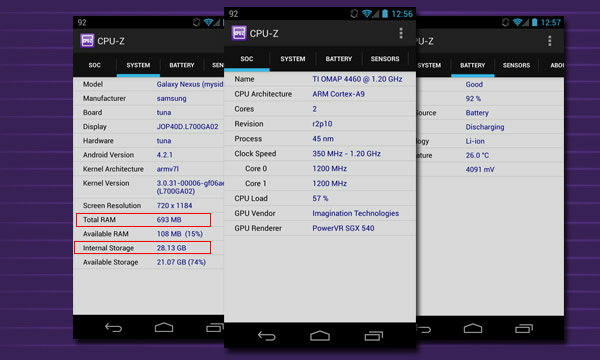Tap 'Imagination Technologies' GPU vendor
Viewport: 600px width, 360px height.
355,213
